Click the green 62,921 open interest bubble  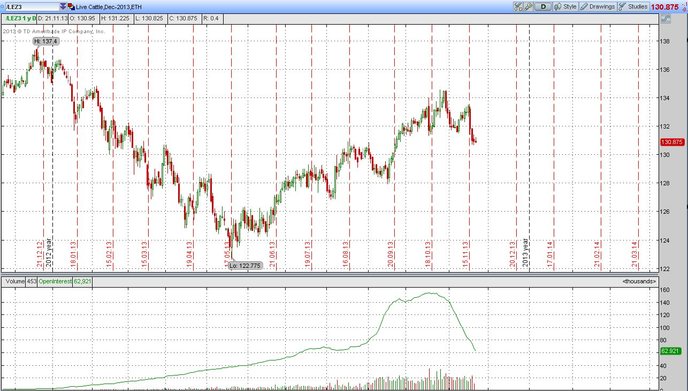(671, 351)
